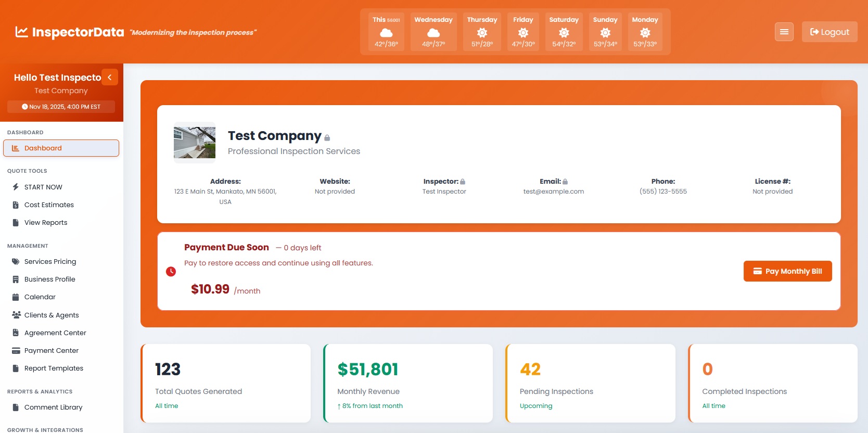Click the Calendar icon in sidebar
Image resolution: width=868 pixels, height=433 pixels.
[x=16, y=297]
